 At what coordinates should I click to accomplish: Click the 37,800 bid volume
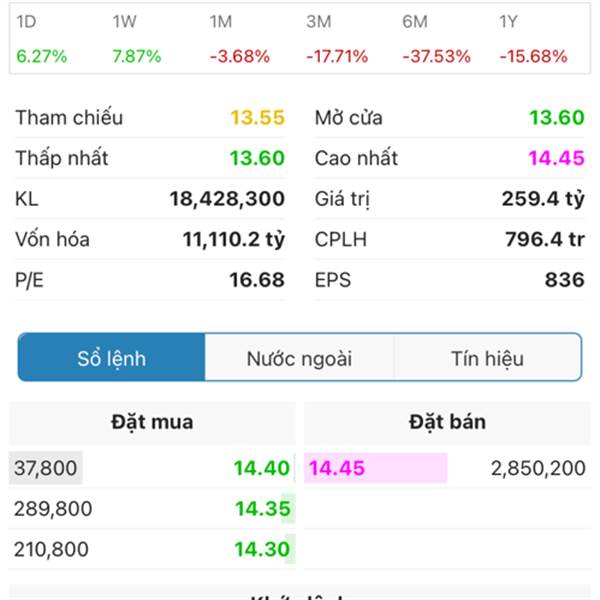46,468
